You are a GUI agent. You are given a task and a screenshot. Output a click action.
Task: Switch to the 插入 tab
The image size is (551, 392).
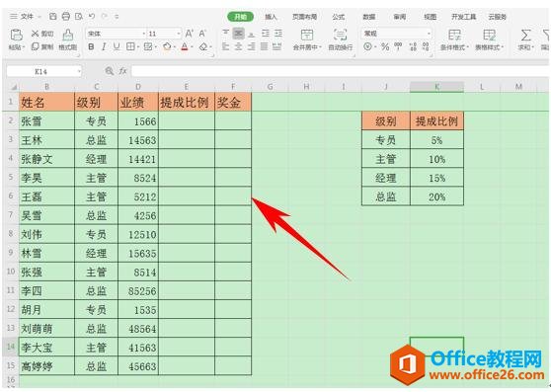[271, 17]
